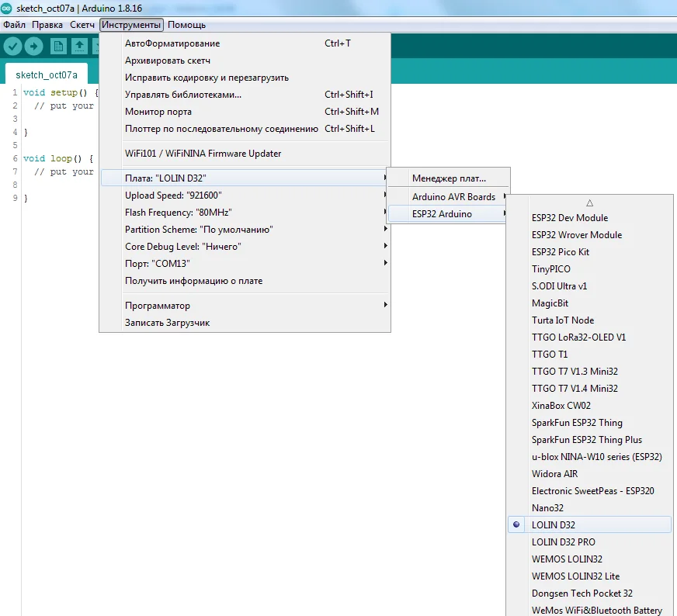Select WEMOS LOLIN32 Lite board
This screenshot has height=616, width=677.
click(590, 576)
